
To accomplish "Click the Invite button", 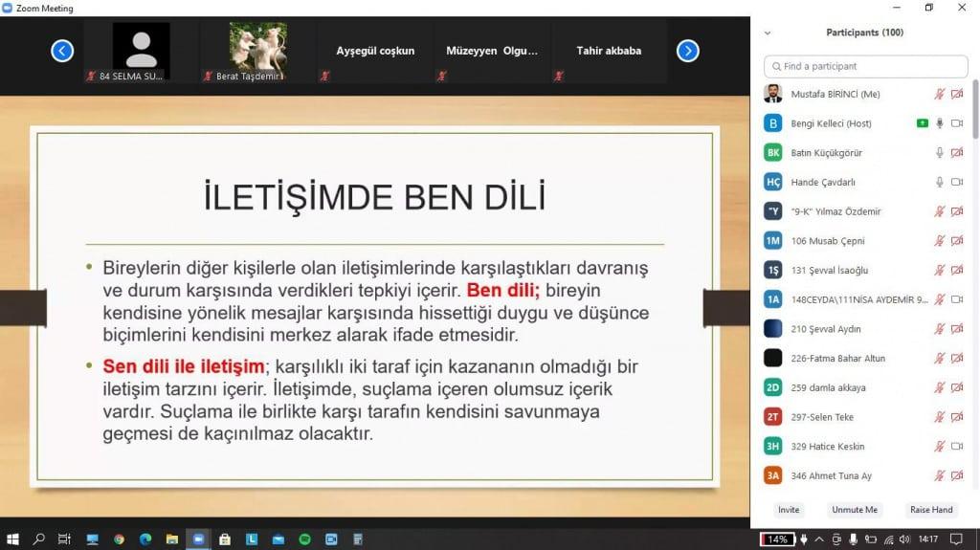I will tap(789, 510).
